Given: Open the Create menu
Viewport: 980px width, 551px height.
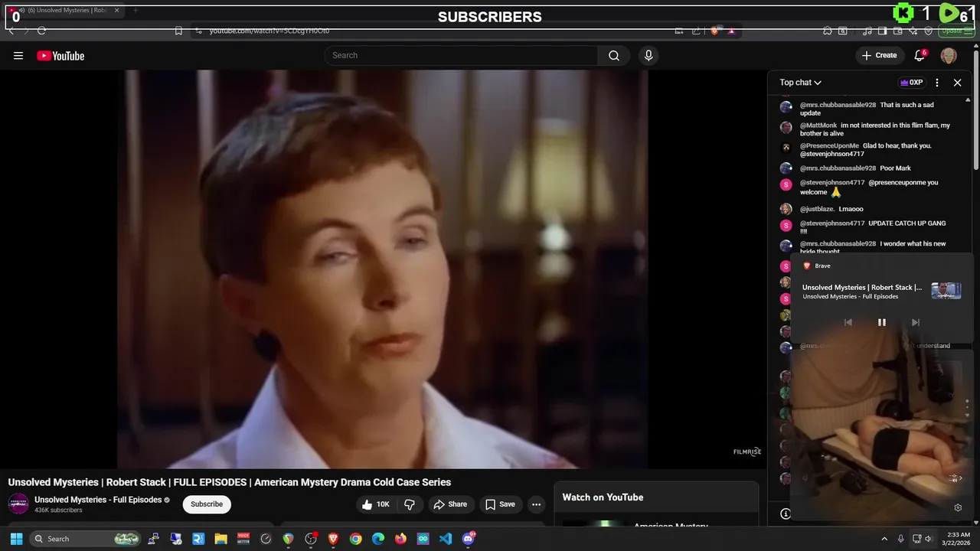Looking at the screenshot, I should point(879,55).
